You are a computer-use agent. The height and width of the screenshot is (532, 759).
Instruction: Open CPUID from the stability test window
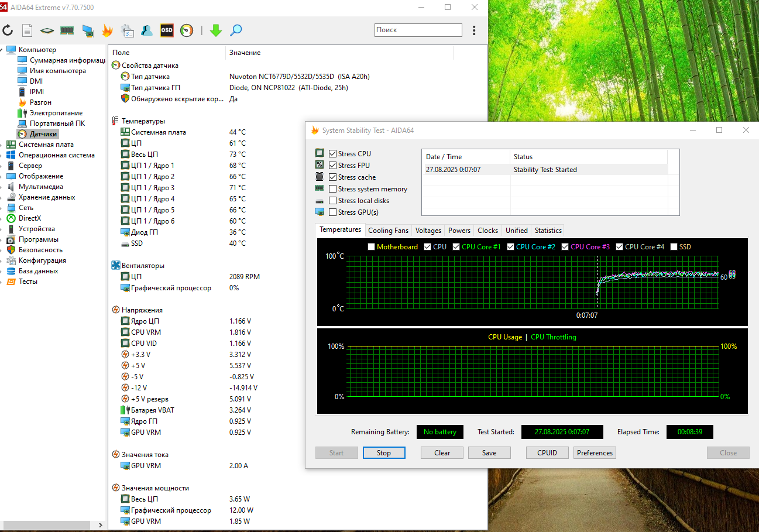point(547,453)
